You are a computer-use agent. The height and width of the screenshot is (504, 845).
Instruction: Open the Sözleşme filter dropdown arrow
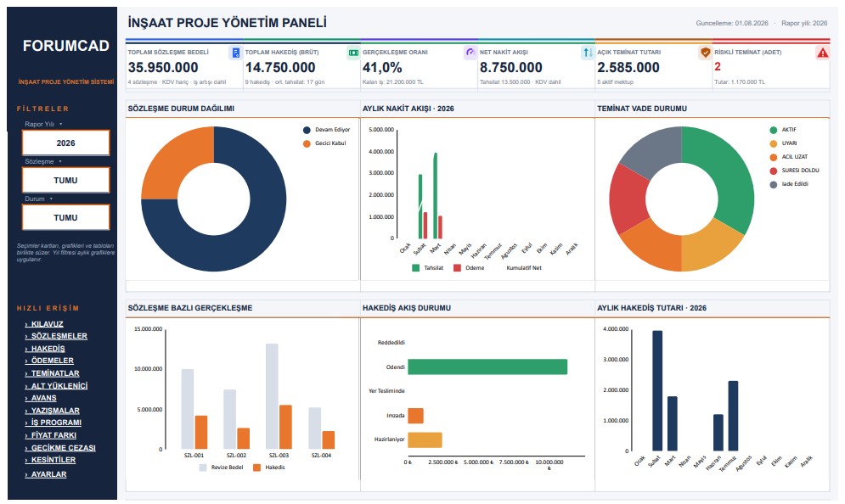[60, 161]
